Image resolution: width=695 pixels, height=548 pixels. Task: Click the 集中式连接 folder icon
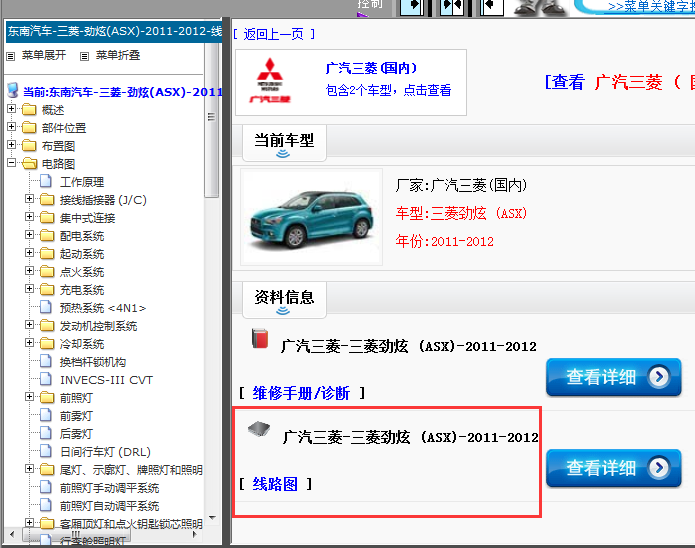click(47, 218)
